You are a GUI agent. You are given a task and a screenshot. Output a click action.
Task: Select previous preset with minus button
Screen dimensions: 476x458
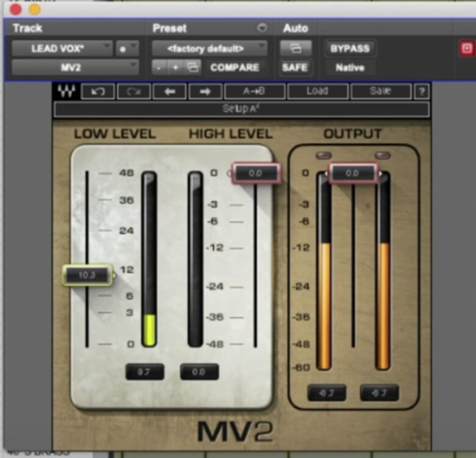(159, 67)
